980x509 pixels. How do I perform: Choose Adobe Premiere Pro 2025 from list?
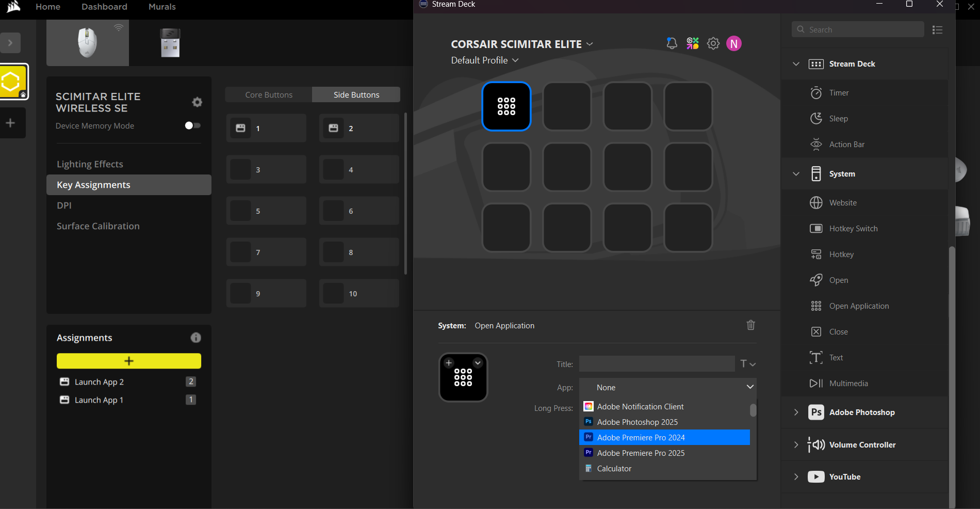665,453
